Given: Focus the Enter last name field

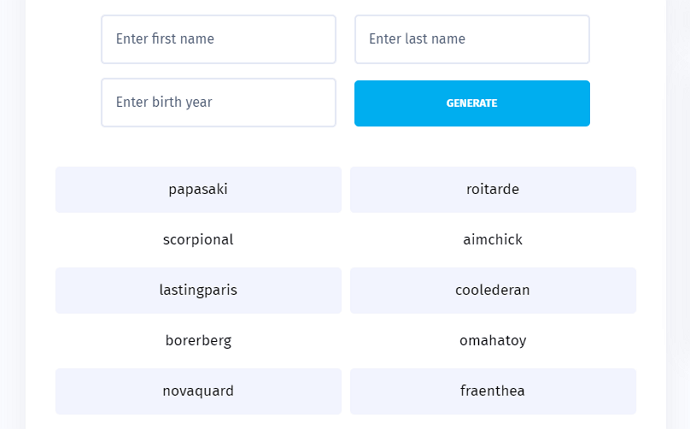Looking at the screenshot, I should [x=472, y=39].
